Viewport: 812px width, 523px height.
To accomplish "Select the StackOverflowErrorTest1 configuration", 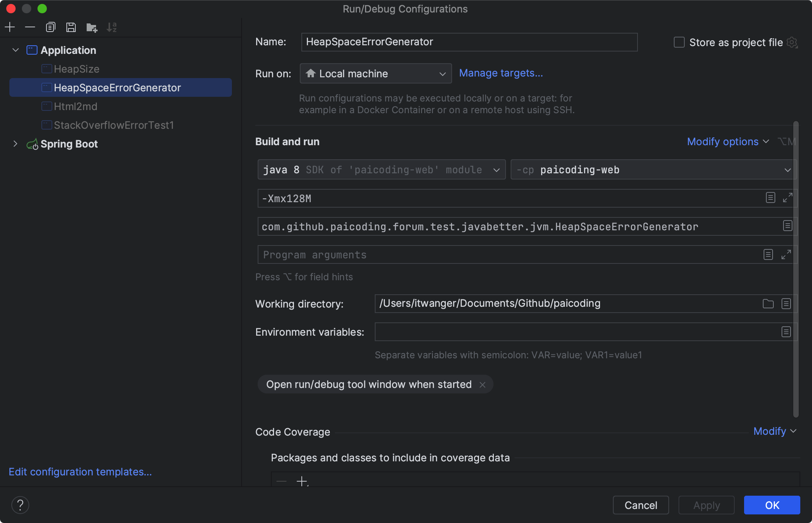I will click(x=114, y=125).
